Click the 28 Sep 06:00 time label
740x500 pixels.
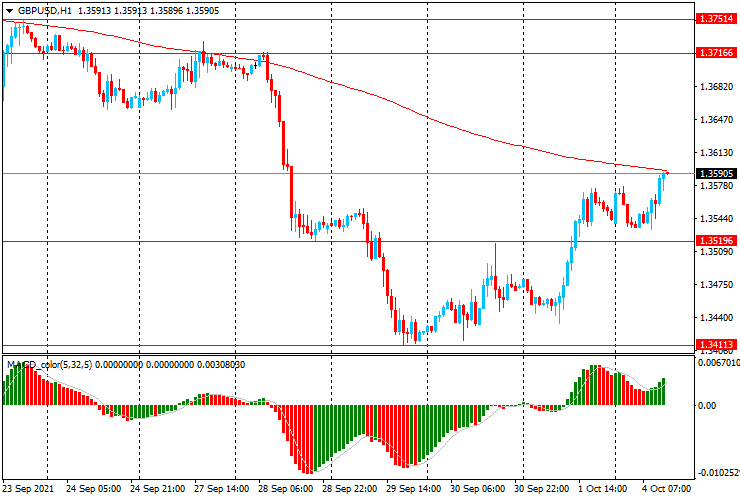point(286,489)
